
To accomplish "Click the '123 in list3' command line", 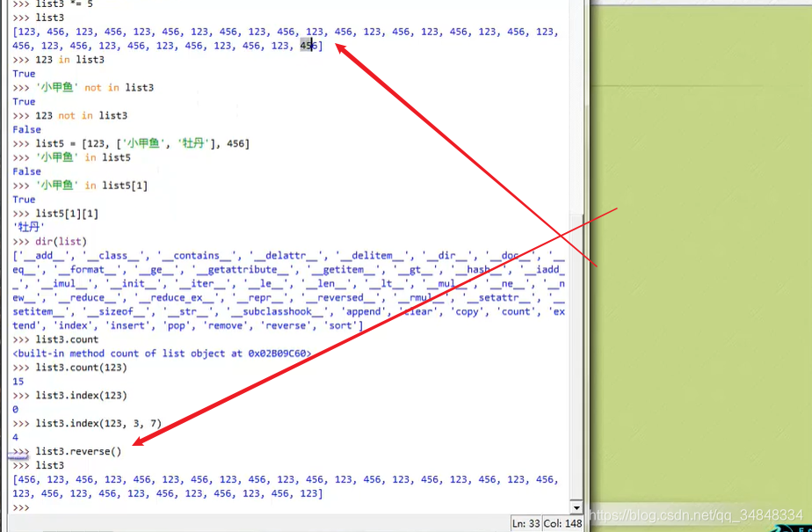I will coord(59,60).
